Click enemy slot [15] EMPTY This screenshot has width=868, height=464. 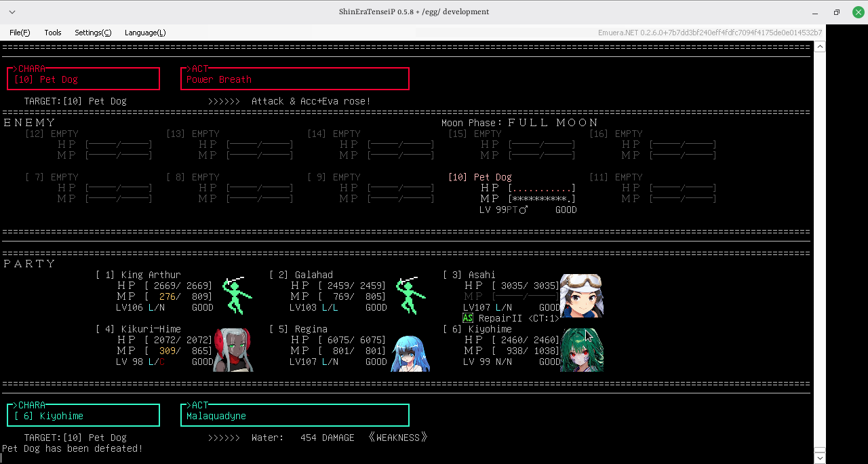tap(475, 134)
